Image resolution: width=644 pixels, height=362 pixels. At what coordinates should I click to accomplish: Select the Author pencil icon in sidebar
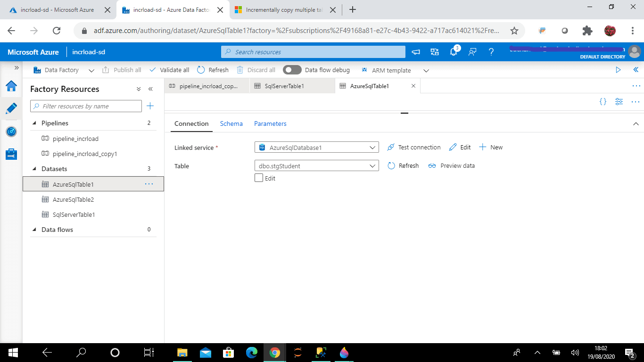(x=11, y=109)
